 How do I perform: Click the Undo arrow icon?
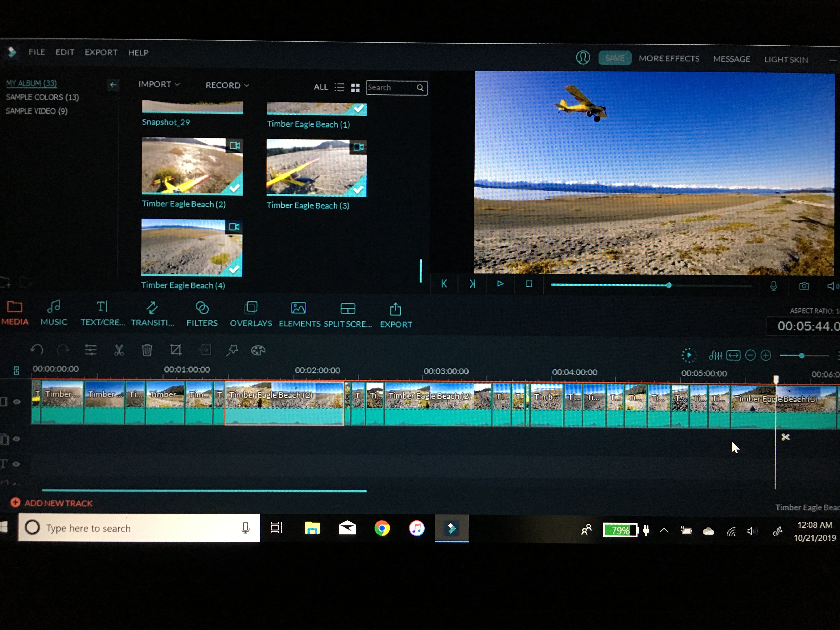37,349
